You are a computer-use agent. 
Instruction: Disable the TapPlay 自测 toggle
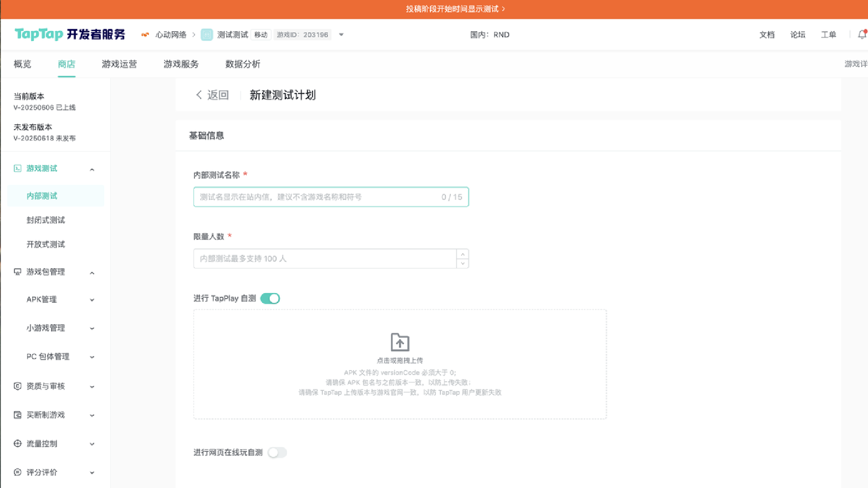pos(270,299)
